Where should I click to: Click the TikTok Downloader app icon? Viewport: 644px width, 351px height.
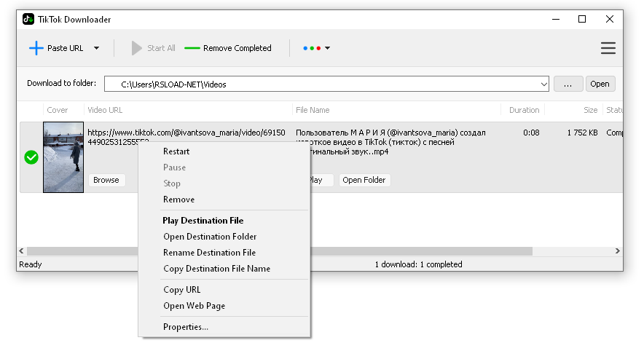28,19
